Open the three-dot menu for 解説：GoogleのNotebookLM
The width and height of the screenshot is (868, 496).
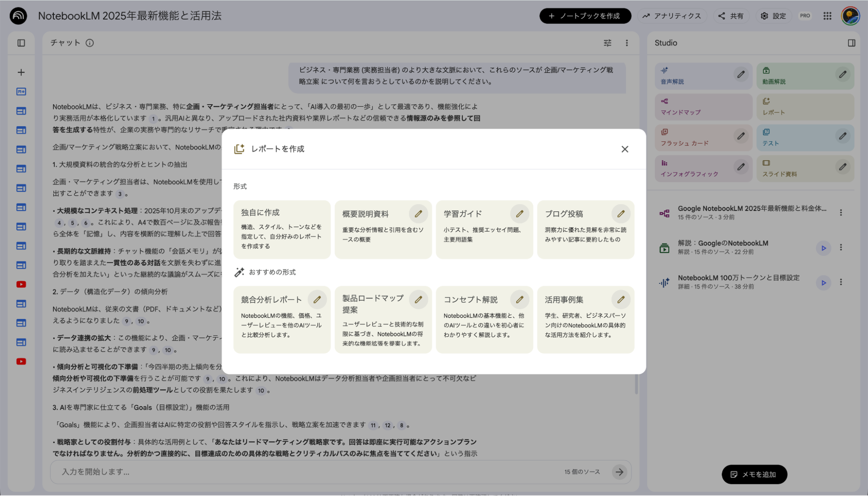(841, 247)
